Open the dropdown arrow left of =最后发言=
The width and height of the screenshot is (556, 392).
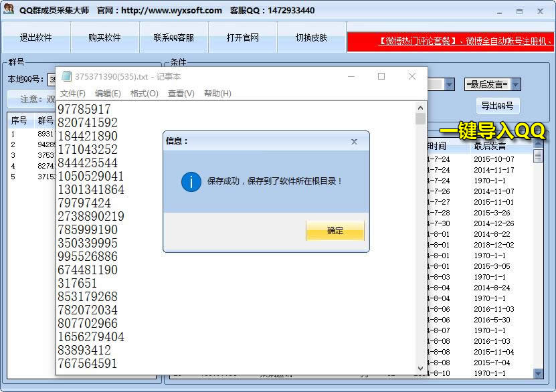tap(449, 84)
